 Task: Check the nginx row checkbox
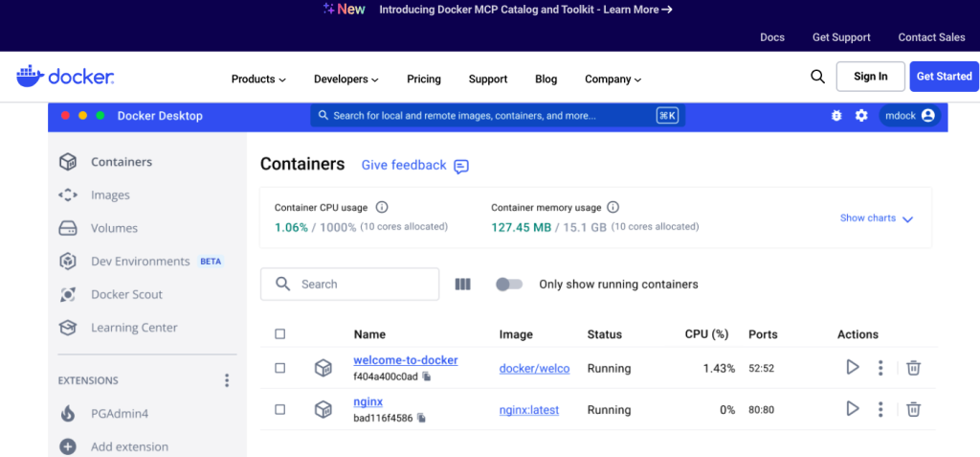[x=280, y=409]
